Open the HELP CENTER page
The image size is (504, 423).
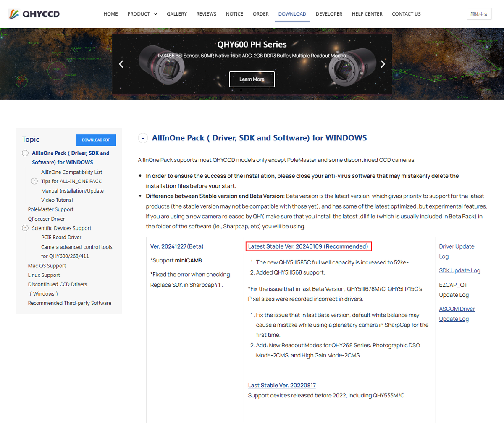pyautogui.click(x=367, y=14)
